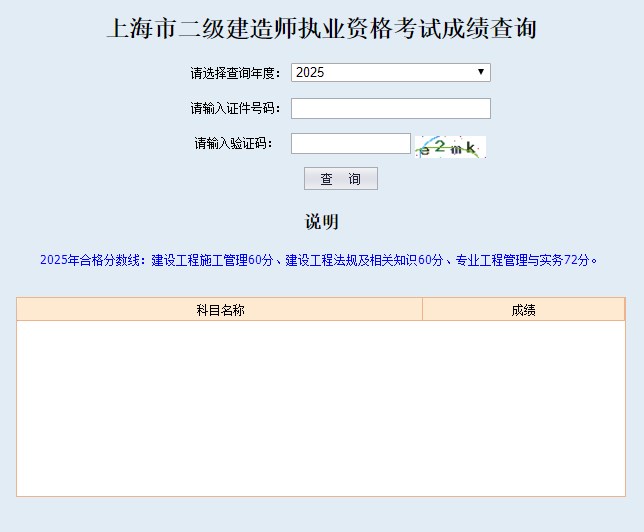The width and height of the screenshot is (644, 532).
Task: Click the 说明 heading
Action: (x=321, y=221)
